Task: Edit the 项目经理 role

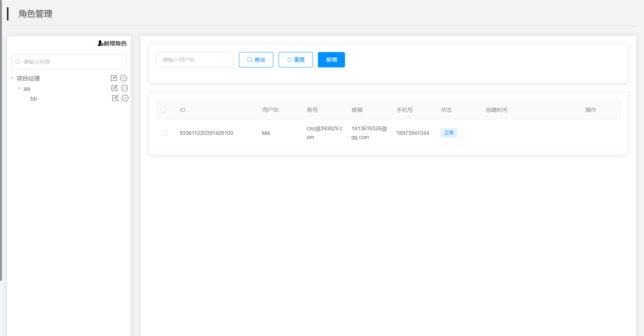Action: pyautogui.click(x=114, y=78)
